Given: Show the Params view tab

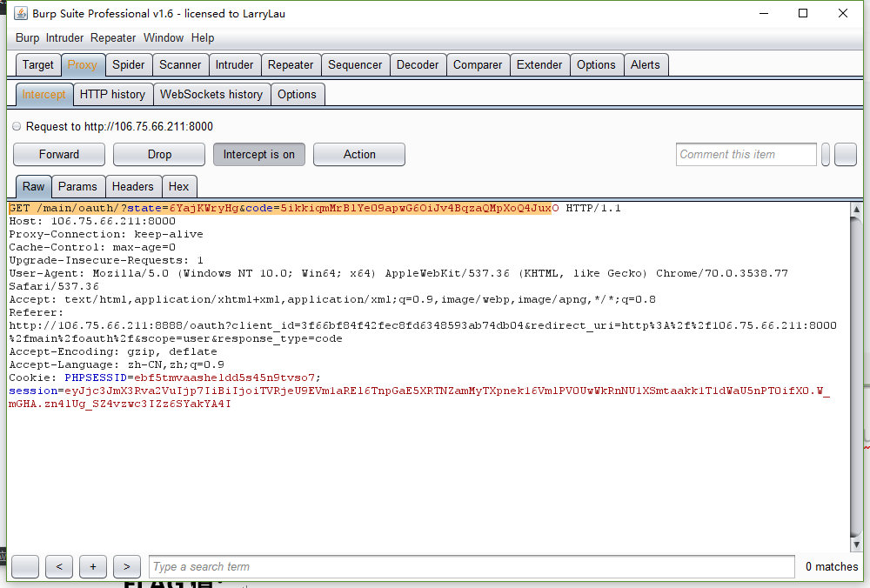Looking at the screenshot, I should tap(77, 186).
